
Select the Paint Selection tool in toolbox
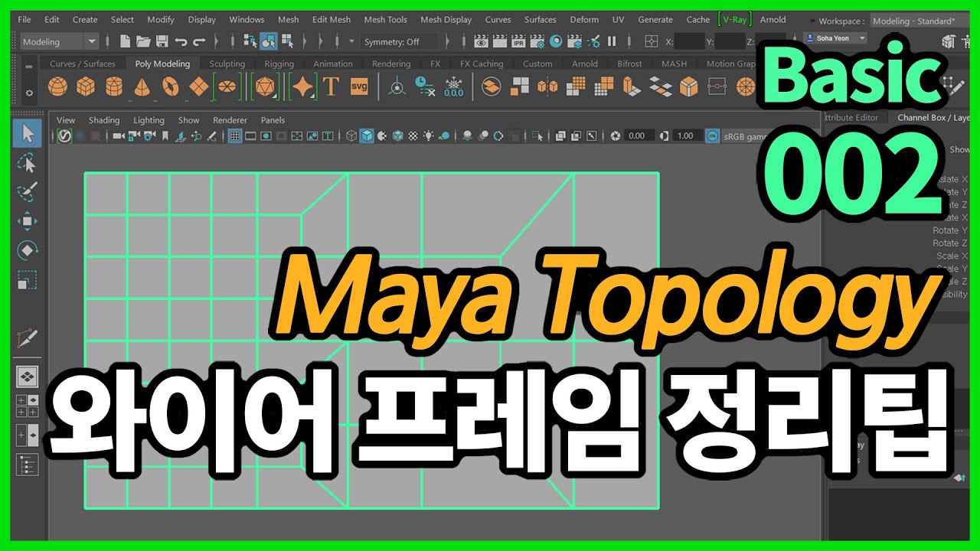pos(28,192)
